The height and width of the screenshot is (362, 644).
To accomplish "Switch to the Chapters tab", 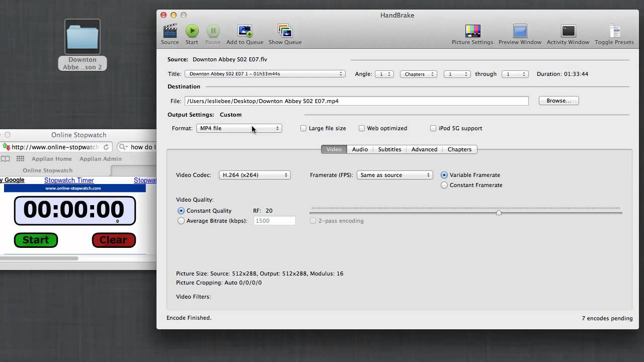I will tap(459, 149).
